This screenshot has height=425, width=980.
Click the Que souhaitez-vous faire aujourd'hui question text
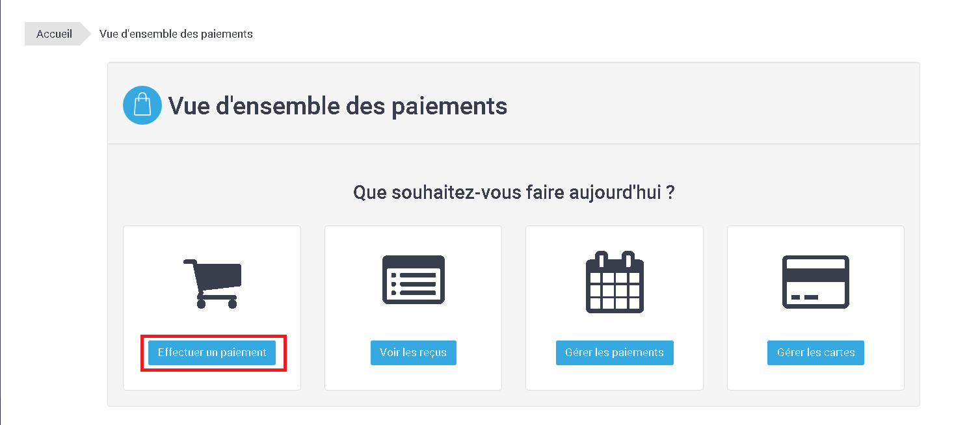tap(514, 192)
